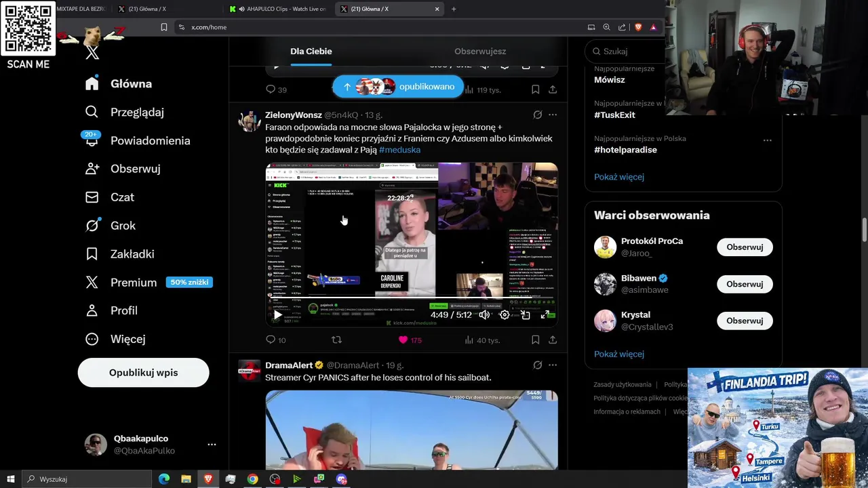868x488 pixels.
Task: Open new browser tab with plus
Action: 454,9
